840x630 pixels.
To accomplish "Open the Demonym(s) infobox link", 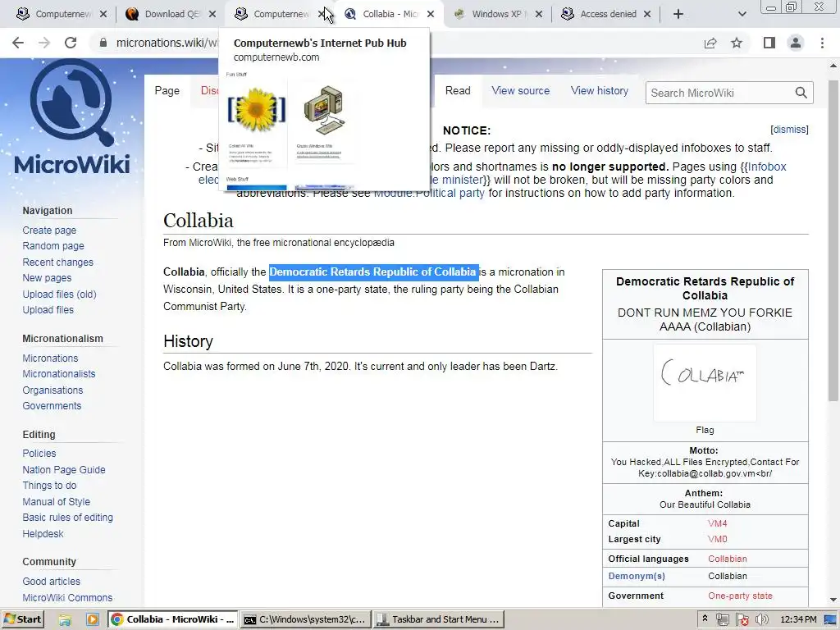I will 637,576.
